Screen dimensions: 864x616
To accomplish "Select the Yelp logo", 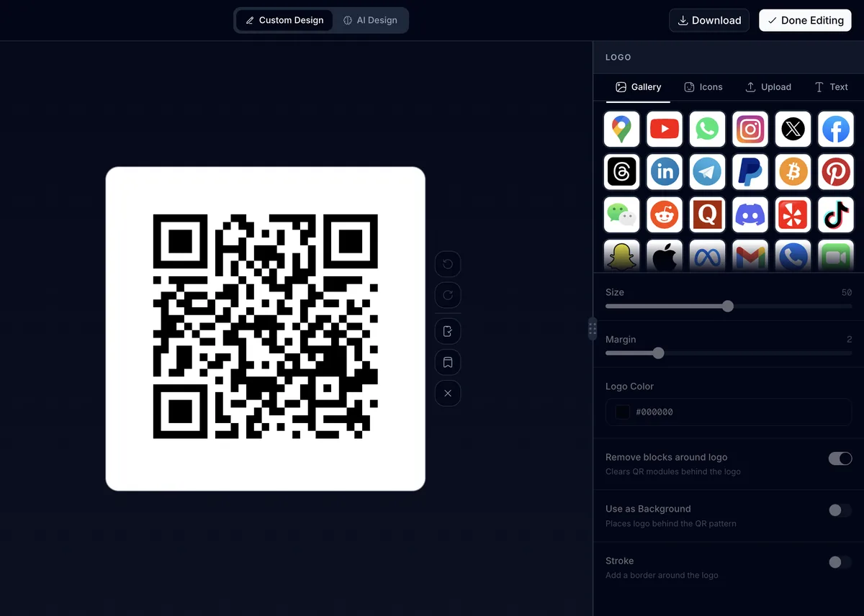I will 793,215.
